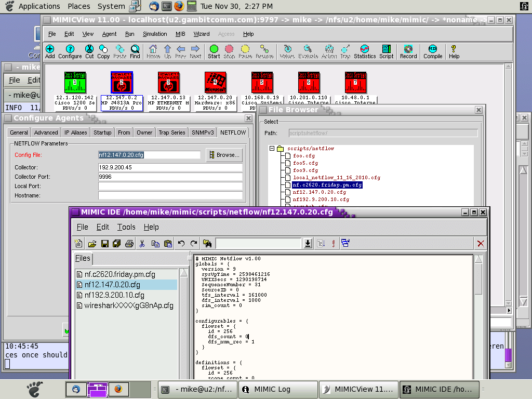532x399 pixels.
Task: Click the Record toolbar icon
Action: tap(408, 51)
